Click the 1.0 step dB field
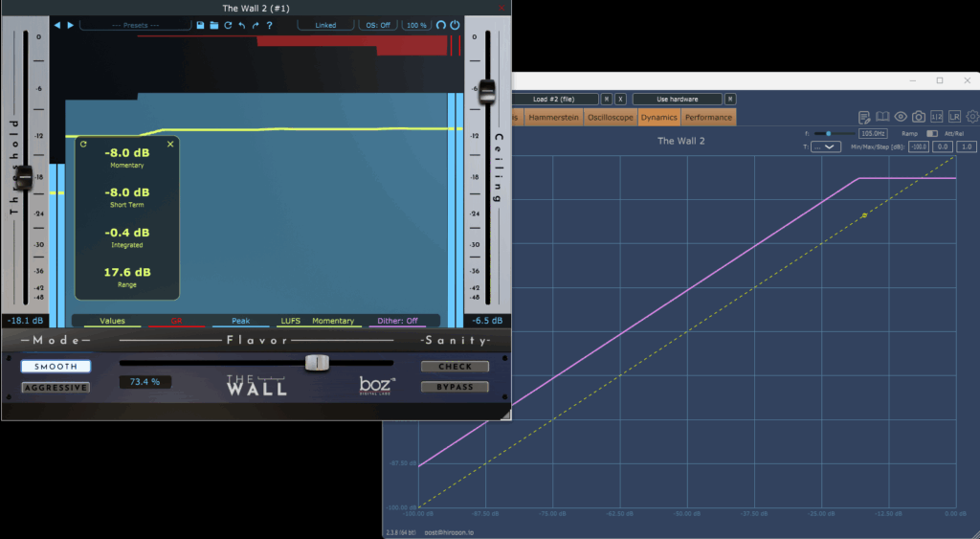 (967, 146)
